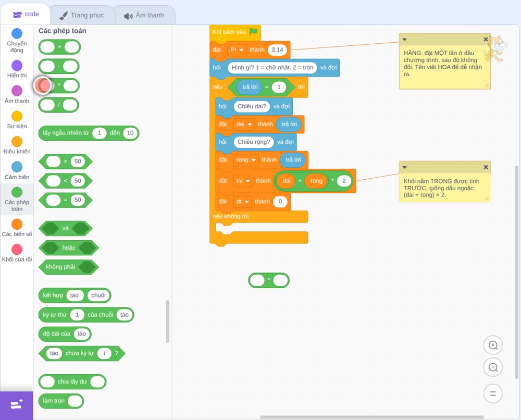Image resolution: width=521 pixels, height=420 pixels.
Task: Close the HẰNG comment note
Action: [x=486, y=39]
